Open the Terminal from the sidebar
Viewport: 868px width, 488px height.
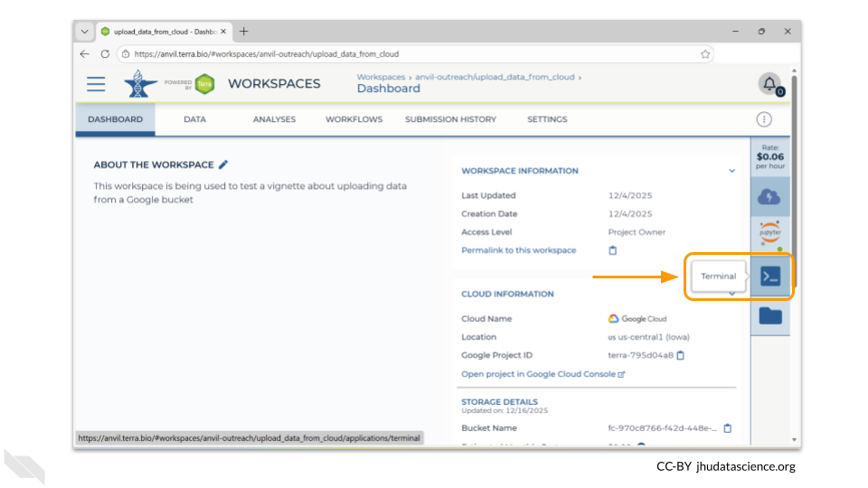click(770, 276)
